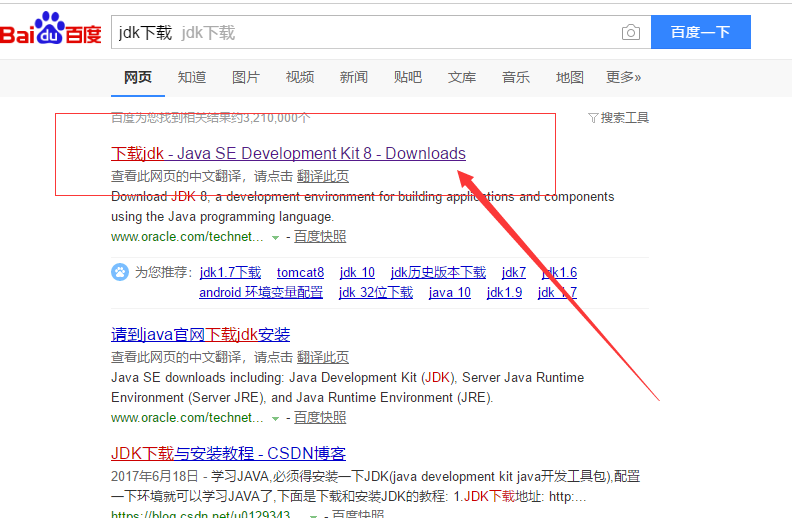This screenshot has width=792, height=518.
Task: Open JDK下载与安装教程 - CSDN博客 result
Action: (228, 453)
